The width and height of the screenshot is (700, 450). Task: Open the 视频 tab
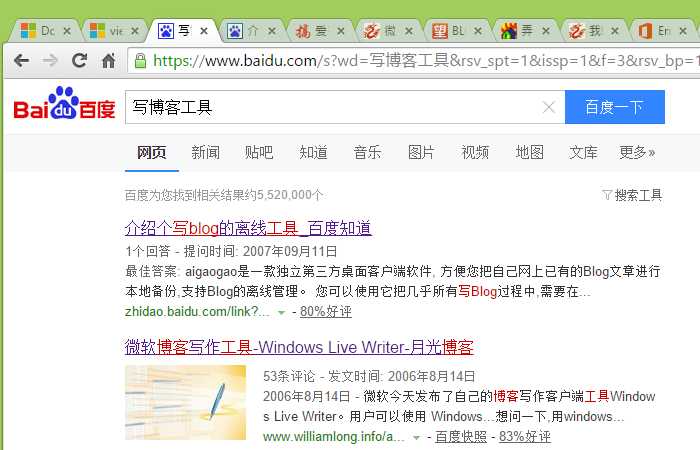point(475,152)
